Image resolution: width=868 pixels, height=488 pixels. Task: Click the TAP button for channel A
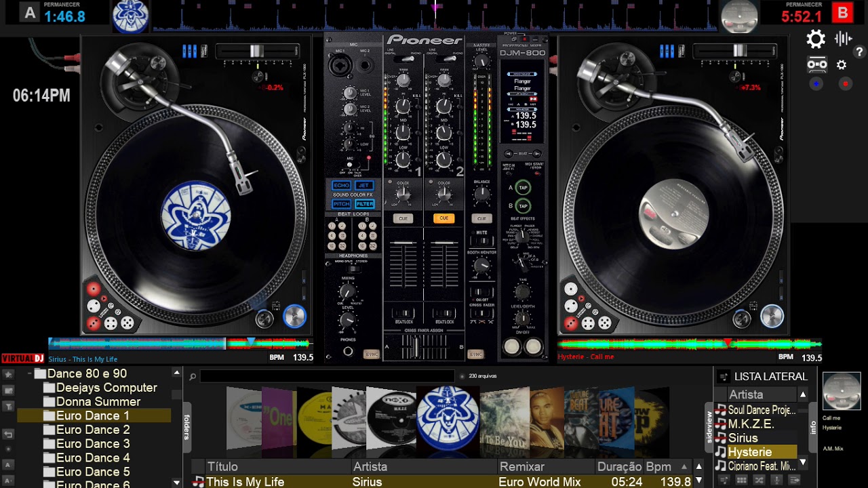(x=523, y=188)
